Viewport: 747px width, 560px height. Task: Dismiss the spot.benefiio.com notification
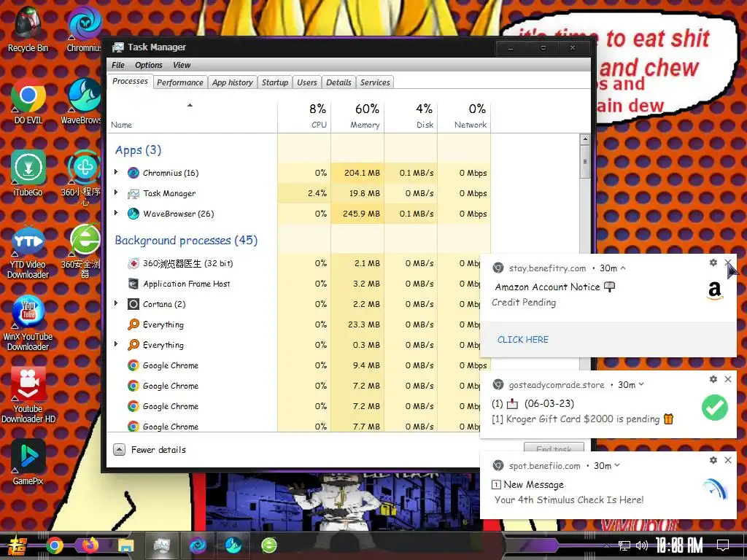pyautogui.click(x=728, y=460)
